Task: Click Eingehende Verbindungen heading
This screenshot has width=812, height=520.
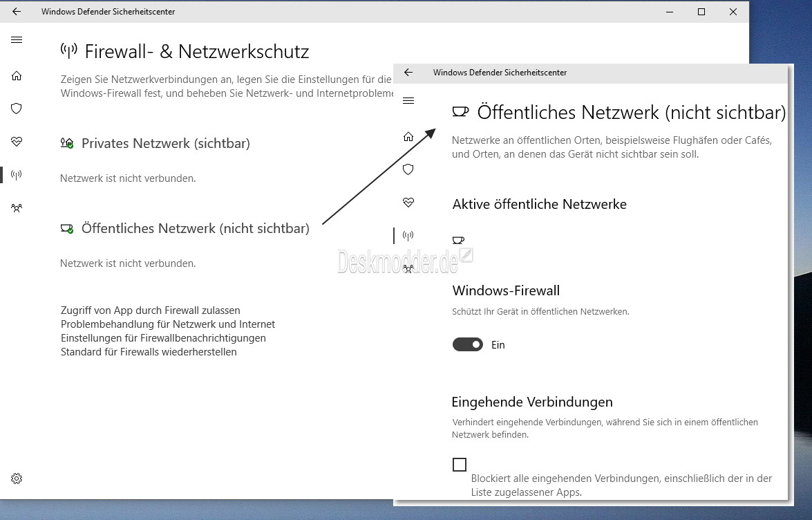Action: (x=532, y=402)
